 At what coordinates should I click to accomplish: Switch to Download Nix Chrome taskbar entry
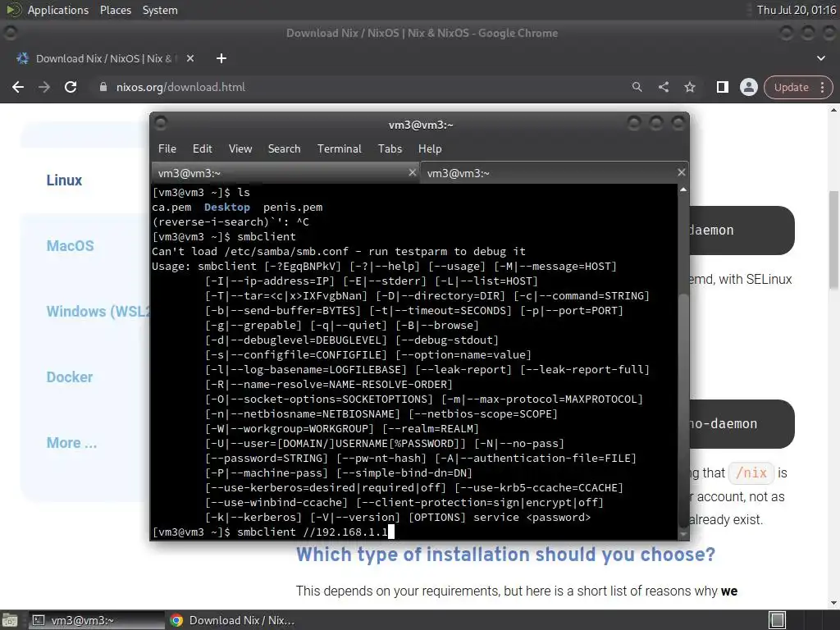click(x=233, y=620)
